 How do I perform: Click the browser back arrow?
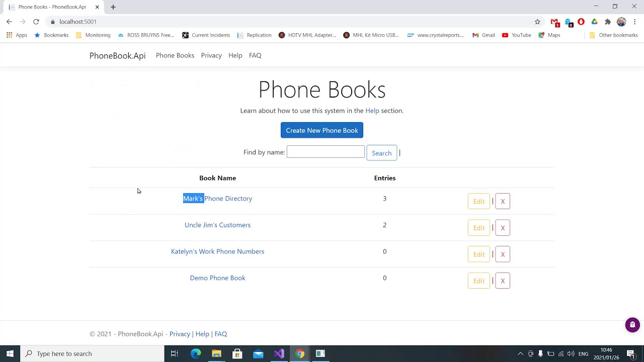[x=9, y=22]
